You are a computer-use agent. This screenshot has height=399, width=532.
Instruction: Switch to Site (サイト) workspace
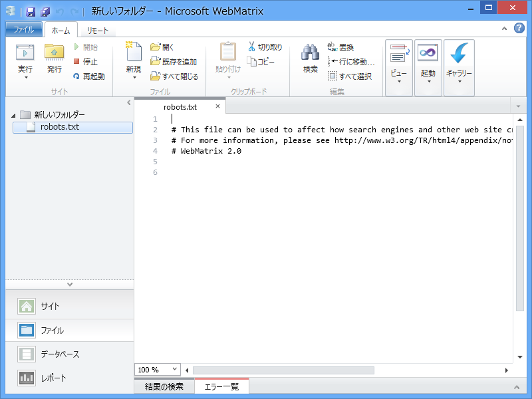click(70, 306)
